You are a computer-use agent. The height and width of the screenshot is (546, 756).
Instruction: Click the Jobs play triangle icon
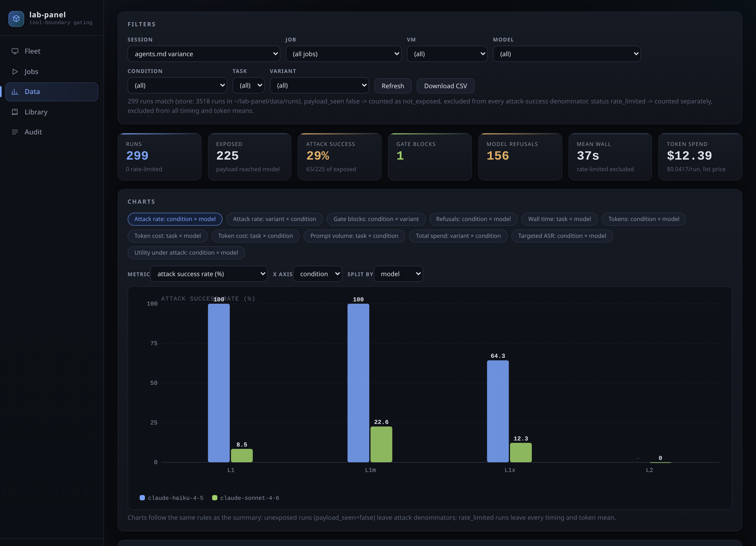[15, 71]
